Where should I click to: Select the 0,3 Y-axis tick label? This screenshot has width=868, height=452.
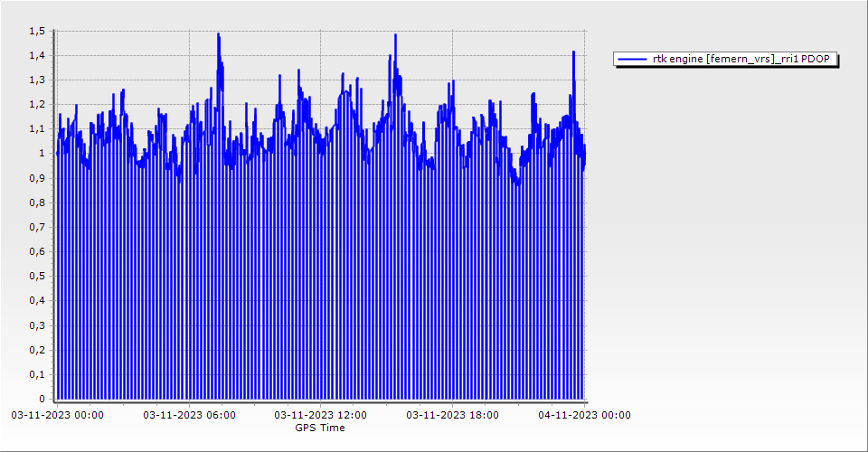click(36, 325)
